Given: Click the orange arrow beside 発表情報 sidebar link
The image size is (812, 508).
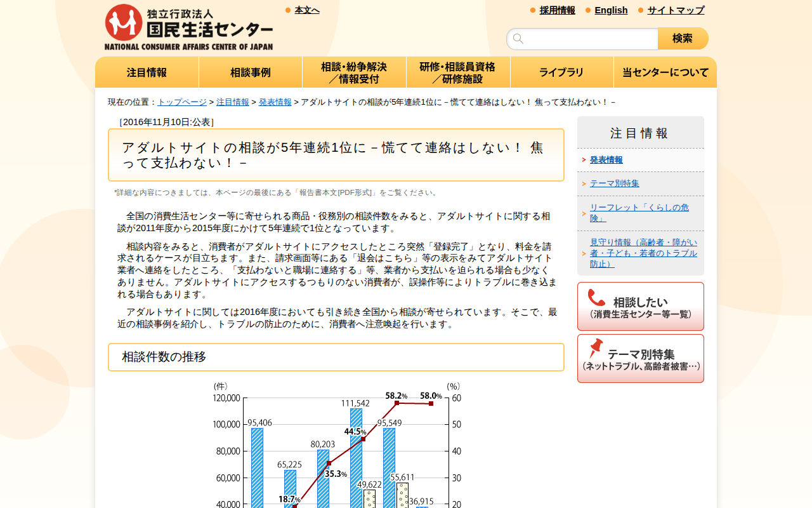Looking at the screenshot, I should coord(584,160).
